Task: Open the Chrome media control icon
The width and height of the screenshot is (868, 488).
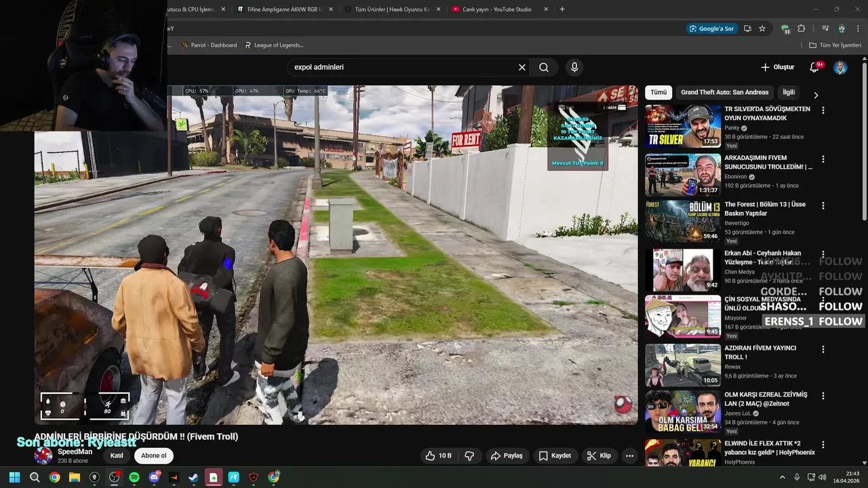Action: [x=825, y=28]
